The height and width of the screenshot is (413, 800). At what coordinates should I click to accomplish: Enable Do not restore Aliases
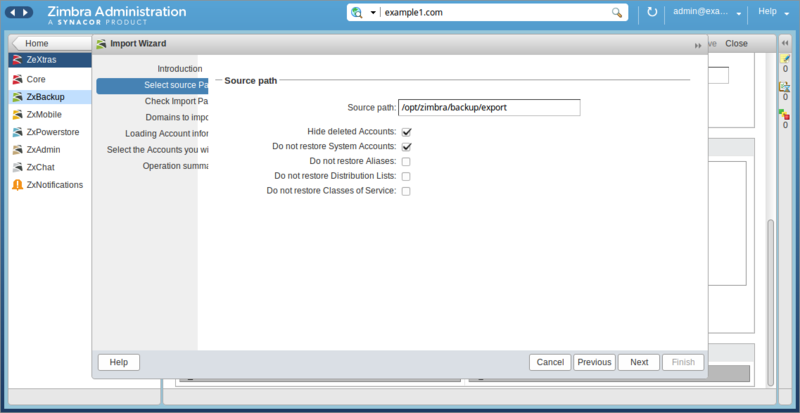[406, 162]
